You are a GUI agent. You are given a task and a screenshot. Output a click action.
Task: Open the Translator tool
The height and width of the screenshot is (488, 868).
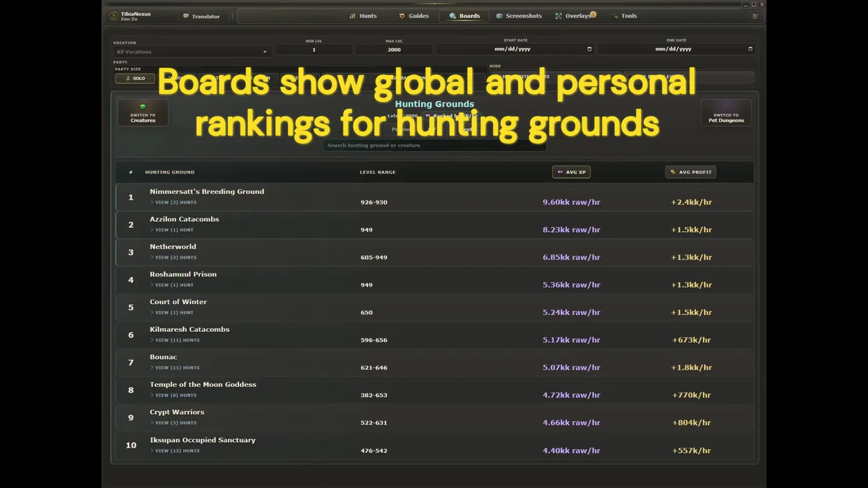pos(201,16)
